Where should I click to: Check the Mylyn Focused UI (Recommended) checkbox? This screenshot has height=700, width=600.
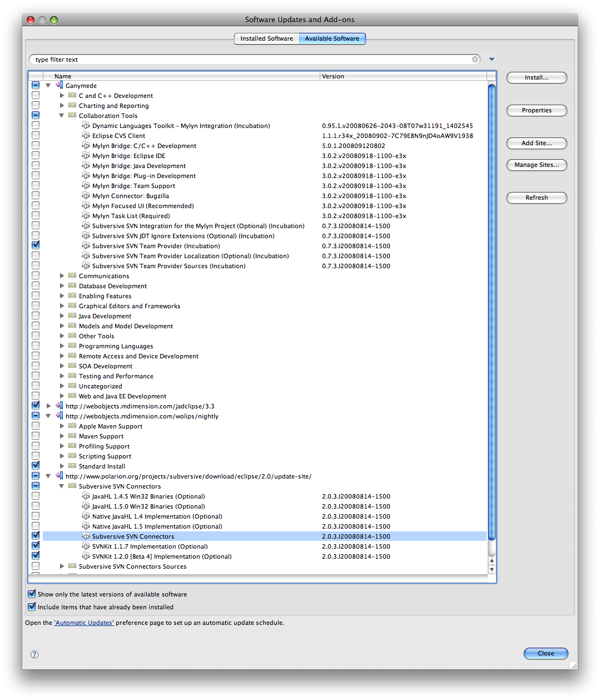point(36,206)
